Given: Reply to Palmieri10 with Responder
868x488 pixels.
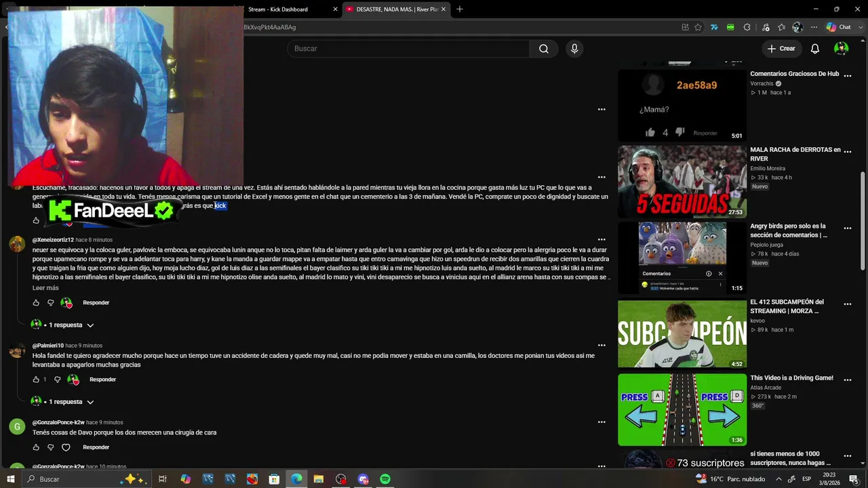Looking at the screenshot, I should [102, 380].
